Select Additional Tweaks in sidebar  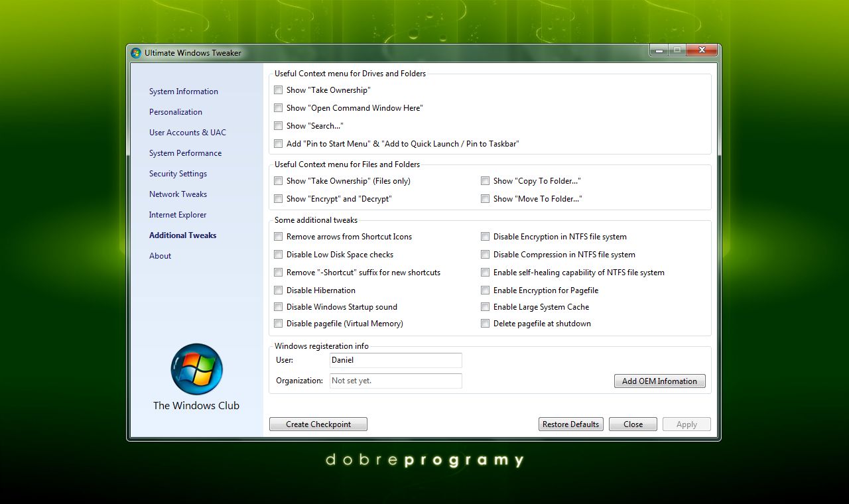(183, 235)
